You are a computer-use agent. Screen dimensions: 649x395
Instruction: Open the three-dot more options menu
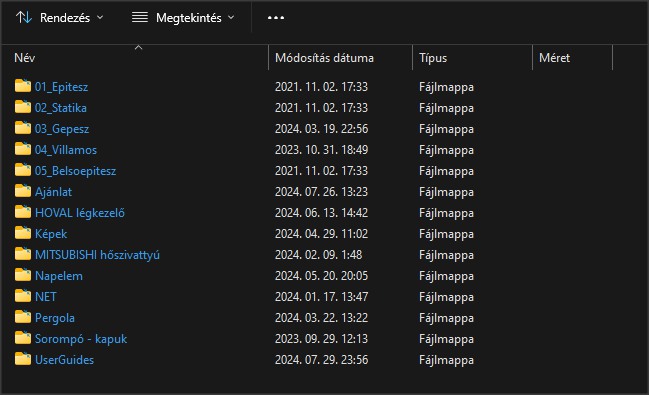(276, 18)
